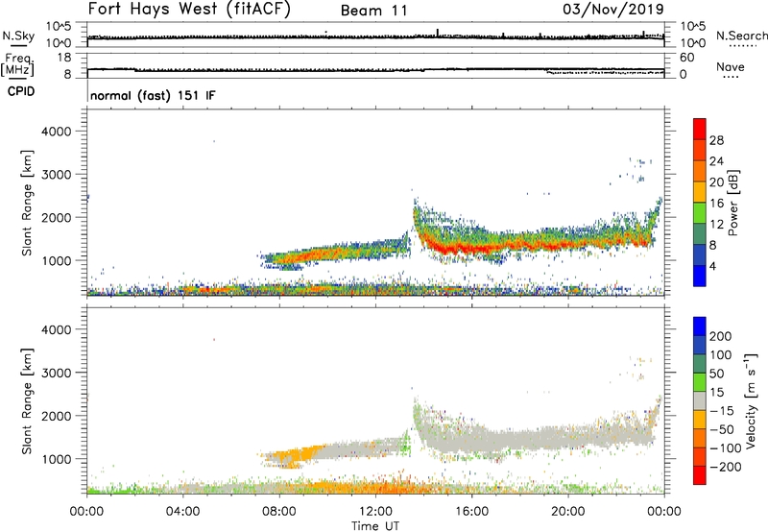This screenshot has width=768, height=532.
Task: Click the bright blue bottom segment of the Power bar
Action: (x=700, y=276)
